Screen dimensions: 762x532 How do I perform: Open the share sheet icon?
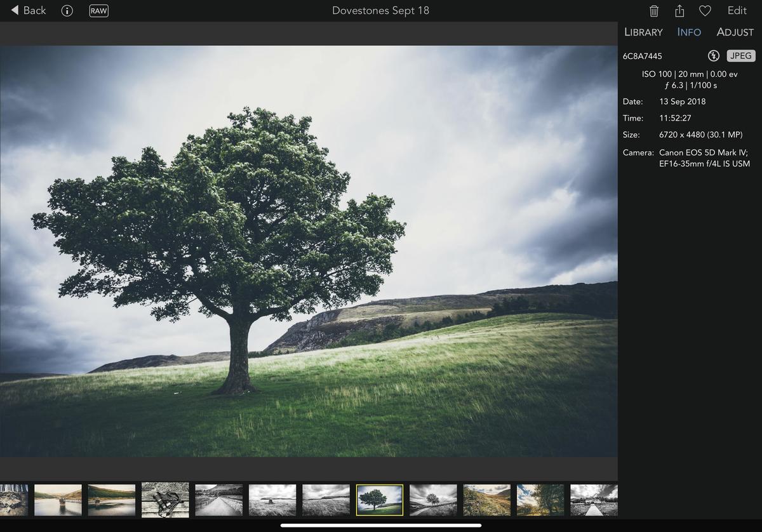coord(679,10)
